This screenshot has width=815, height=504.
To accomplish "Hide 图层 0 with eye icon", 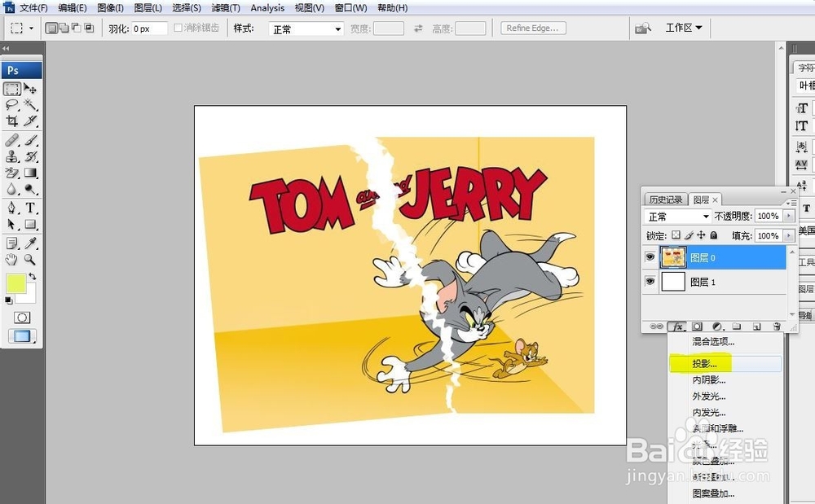I will coord(650,257).
